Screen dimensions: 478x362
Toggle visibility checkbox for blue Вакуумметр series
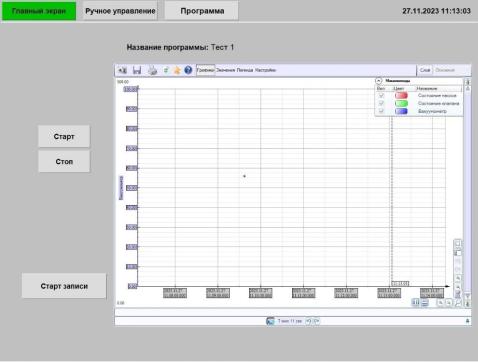(381, 111)
